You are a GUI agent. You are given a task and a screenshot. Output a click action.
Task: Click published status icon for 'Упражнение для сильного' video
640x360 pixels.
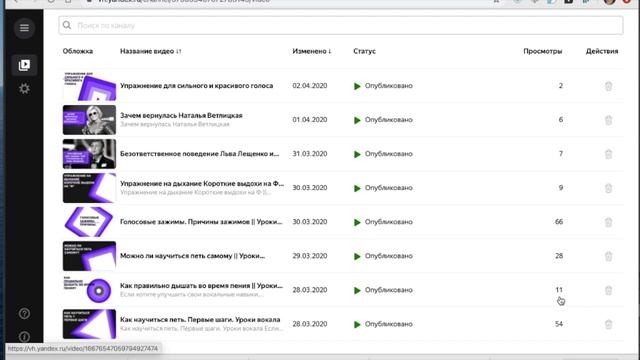coord(357,86)
